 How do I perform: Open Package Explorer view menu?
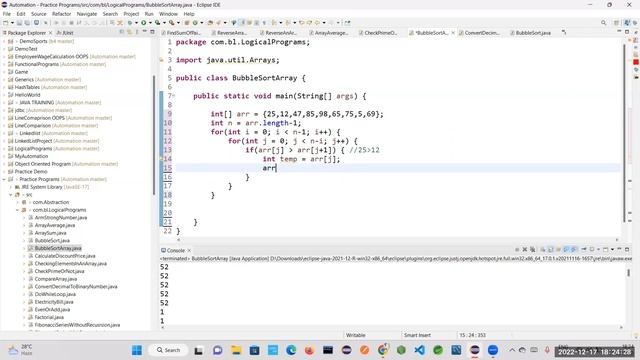tap(137, 32)
